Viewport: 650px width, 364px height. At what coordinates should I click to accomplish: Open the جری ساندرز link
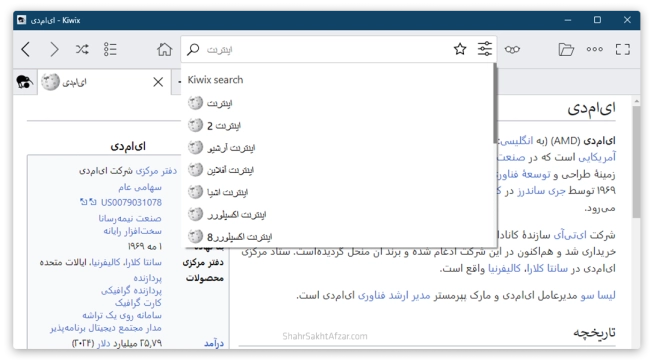pyautogui.click(x=541, y=191)
